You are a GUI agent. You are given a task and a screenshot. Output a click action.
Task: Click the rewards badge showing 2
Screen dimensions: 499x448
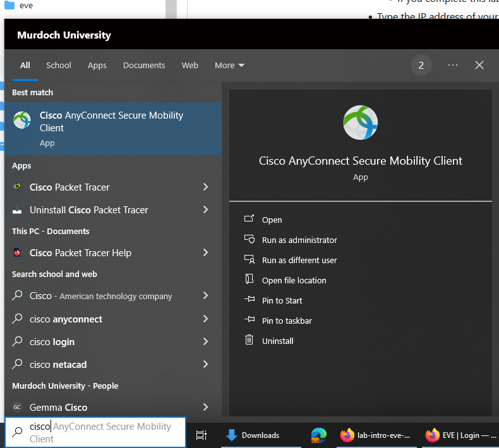(421, 65)
